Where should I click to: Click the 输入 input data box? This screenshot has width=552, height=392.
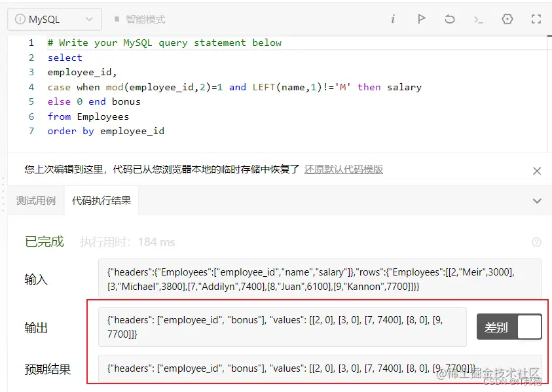pos(320,279)
